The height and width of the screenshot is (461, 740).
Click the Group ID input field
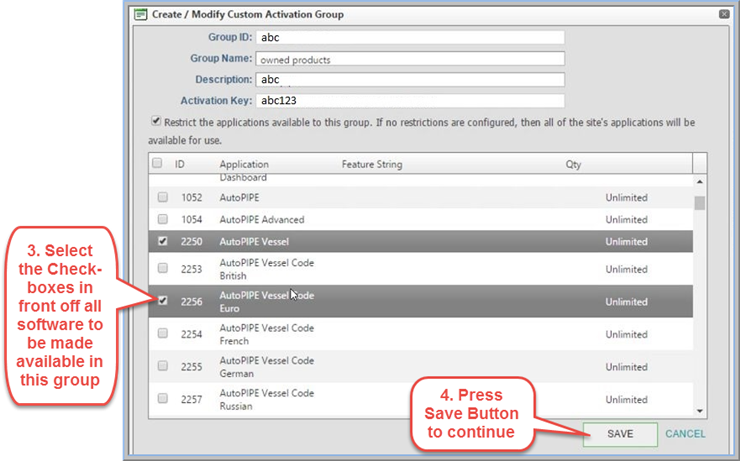tap(410, 37)
